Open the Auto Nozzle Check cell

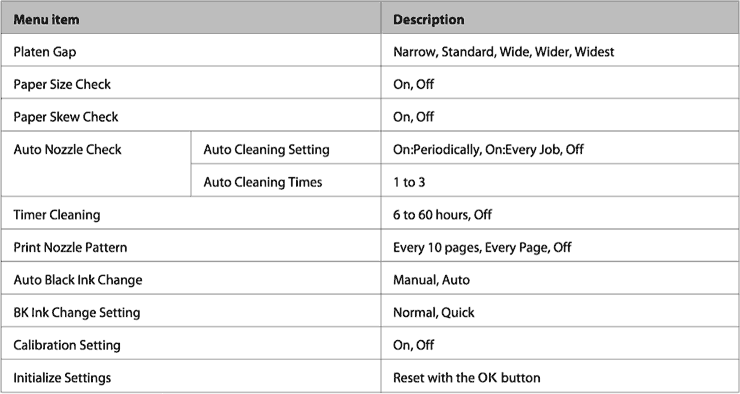[x=96, y=164]
